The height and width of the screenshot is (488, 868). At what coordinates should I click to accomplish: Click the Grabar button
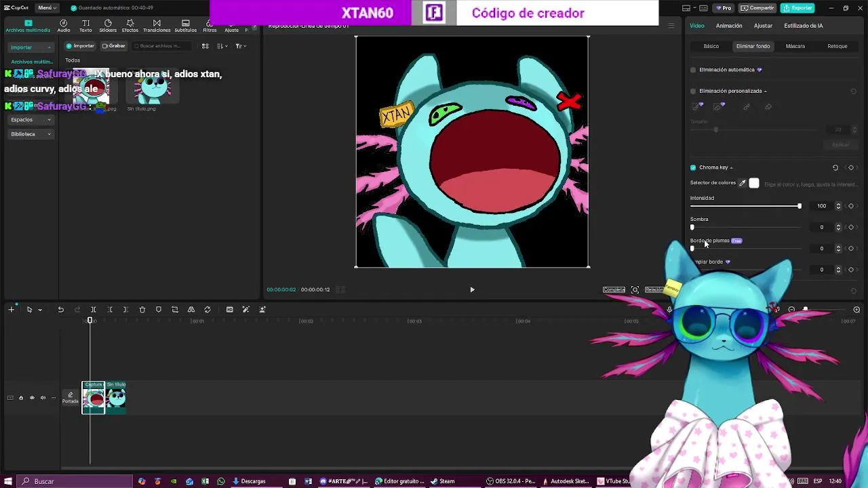[x=114, y=46]
